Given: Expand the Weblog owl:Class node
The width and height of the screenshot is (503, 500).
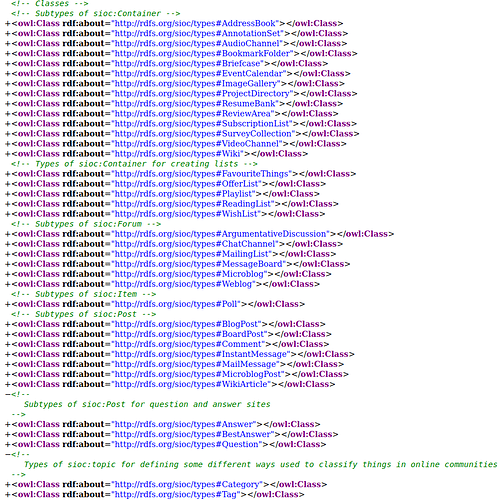Looking at the screenshot, I should point(8,284).
